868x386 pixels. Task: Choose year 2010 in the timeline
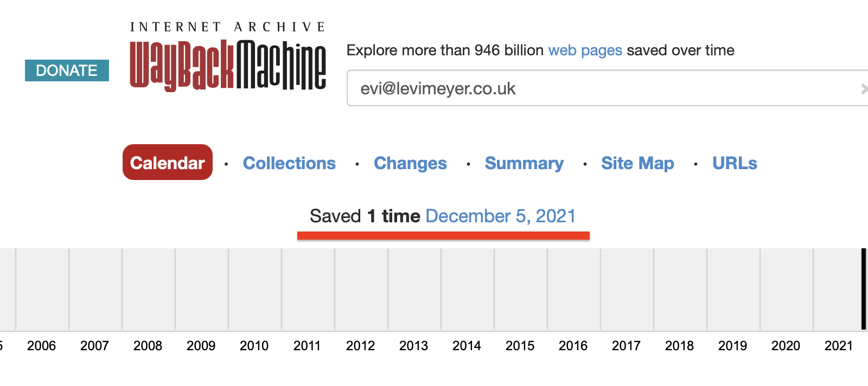coord(254,345)
